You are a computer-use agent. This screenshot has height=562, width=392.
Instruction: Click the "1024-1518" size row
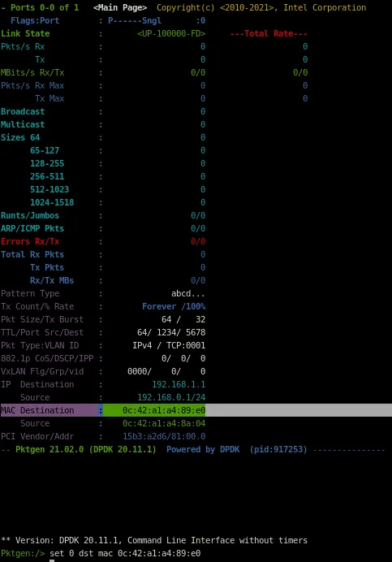[52, 202]
